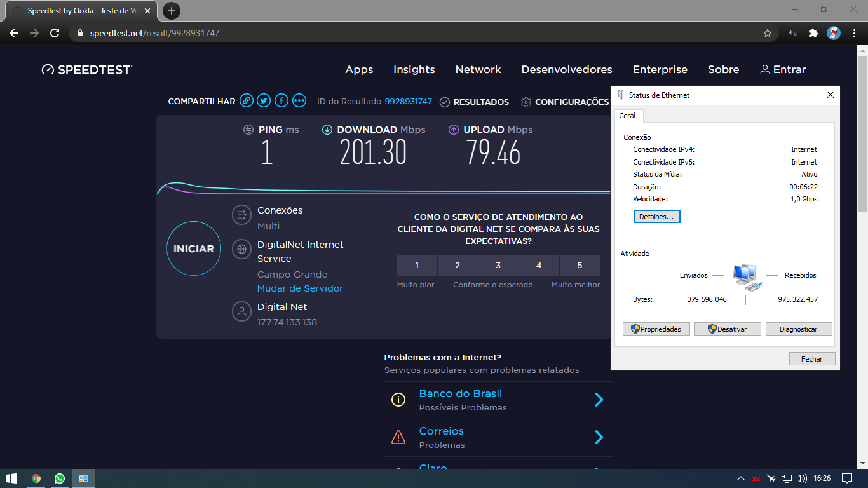Select the Geral tab in Ethernet dialog
The width and height of the screenshot is (868, 488).
[x=627, y=116]
